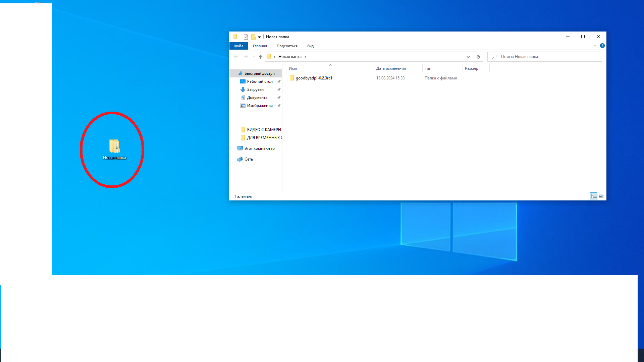The height and width of the screenshot is (362, 644).
Task: Click the Refresh button in address bar
Action: [x=478, y=57]
